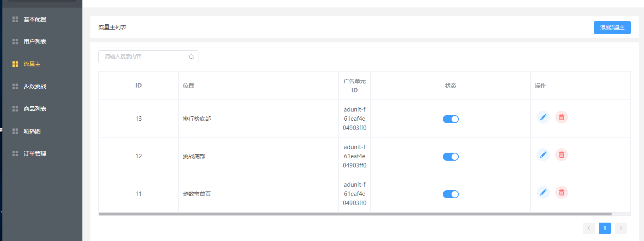
Task: Disable the status switch for ID 12
Action: coord(451,157)
